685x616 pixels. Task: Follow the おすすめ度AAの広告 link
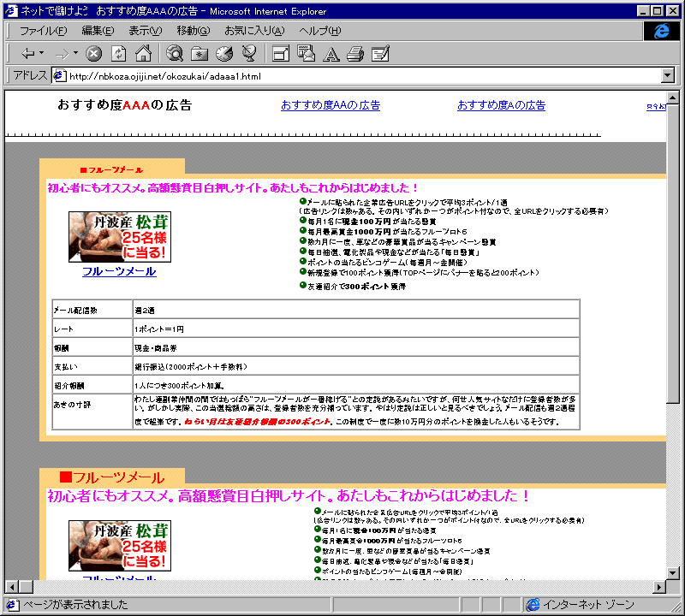coord(331,105)
